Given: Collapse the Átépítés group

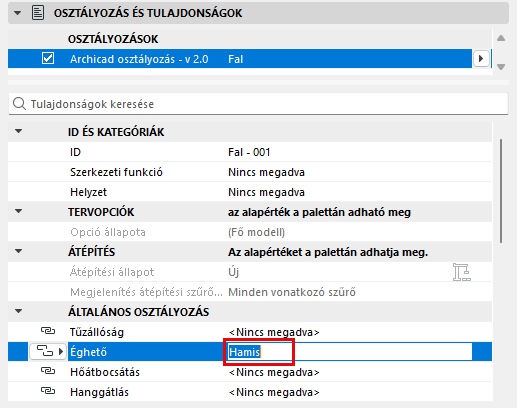Looking at the screenshot, I should (x=19, y=251).
